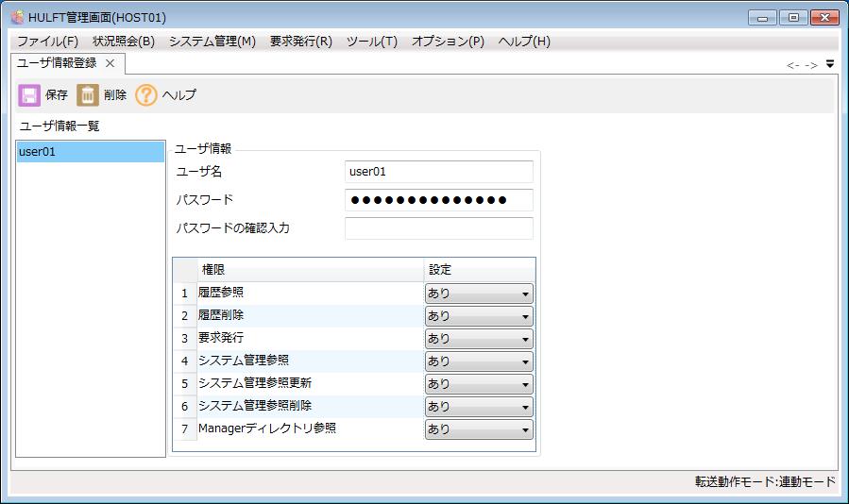
Task: Click the HULFT application title icon
Action: click(17, 17)
